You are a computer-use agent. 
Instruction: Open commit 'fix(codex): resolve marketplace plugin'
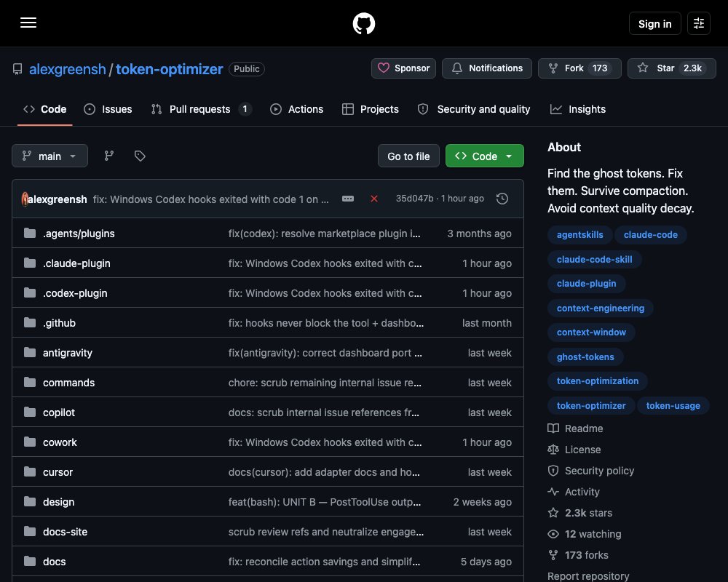(324, 234)
